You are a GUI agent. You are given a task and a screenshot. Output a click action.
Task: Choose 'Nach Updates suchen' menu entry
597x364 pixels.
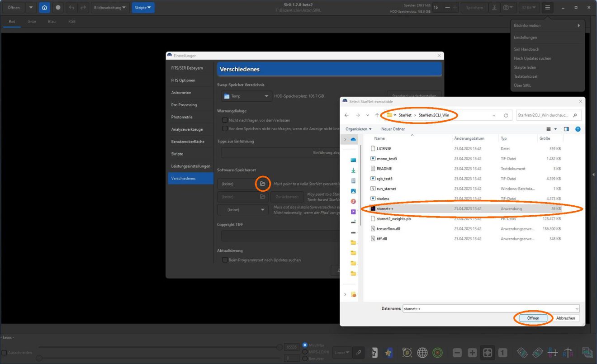(x=532, y=58)
